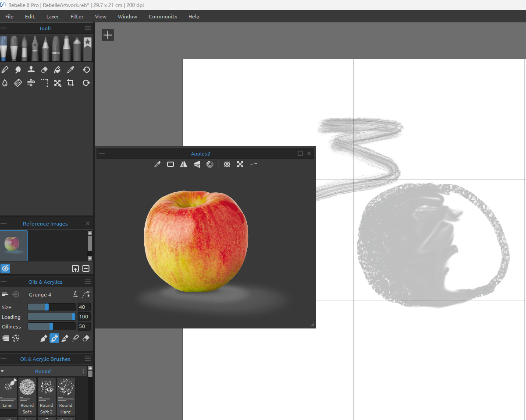Select the Fill bucket tool

point(57,70)
